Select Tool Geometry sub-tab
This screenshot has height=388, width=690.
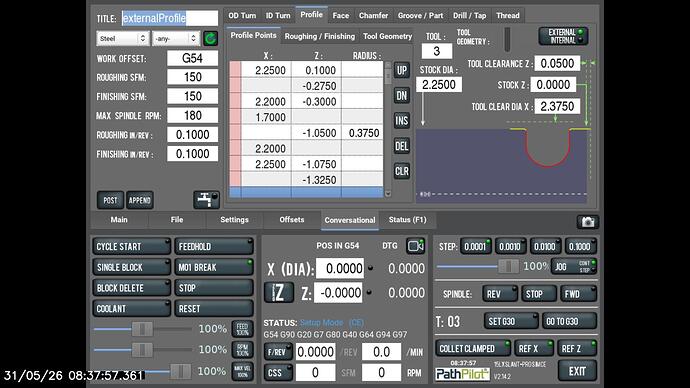[x=387, y=37]
